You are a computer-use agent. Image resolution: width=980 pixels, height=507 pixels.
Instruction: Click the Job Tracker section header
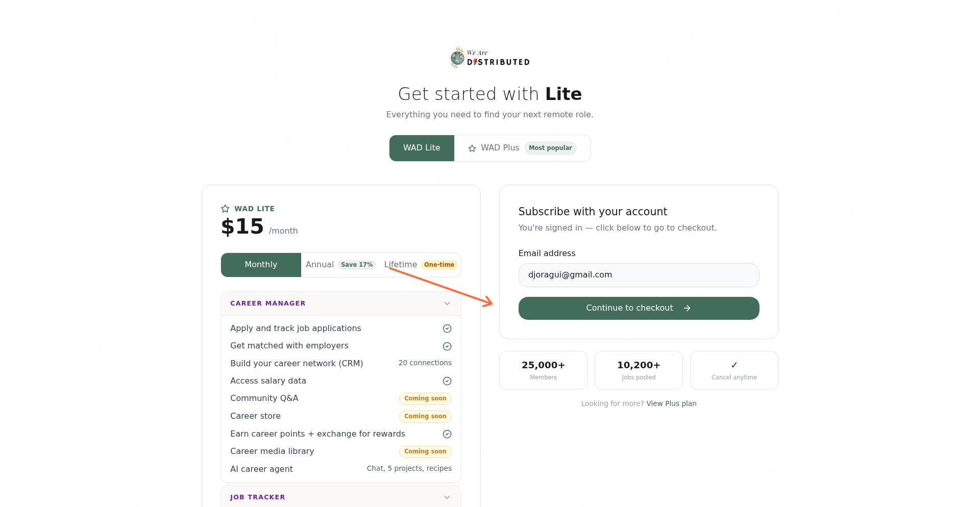[341, 496]
